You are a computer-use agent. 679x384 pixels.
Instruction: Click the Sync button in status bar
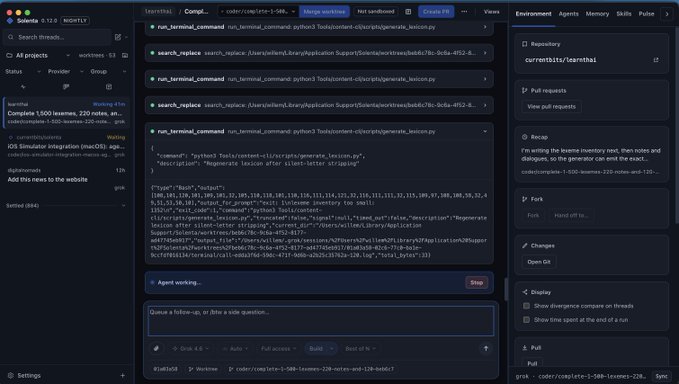[x=661, y=376]
